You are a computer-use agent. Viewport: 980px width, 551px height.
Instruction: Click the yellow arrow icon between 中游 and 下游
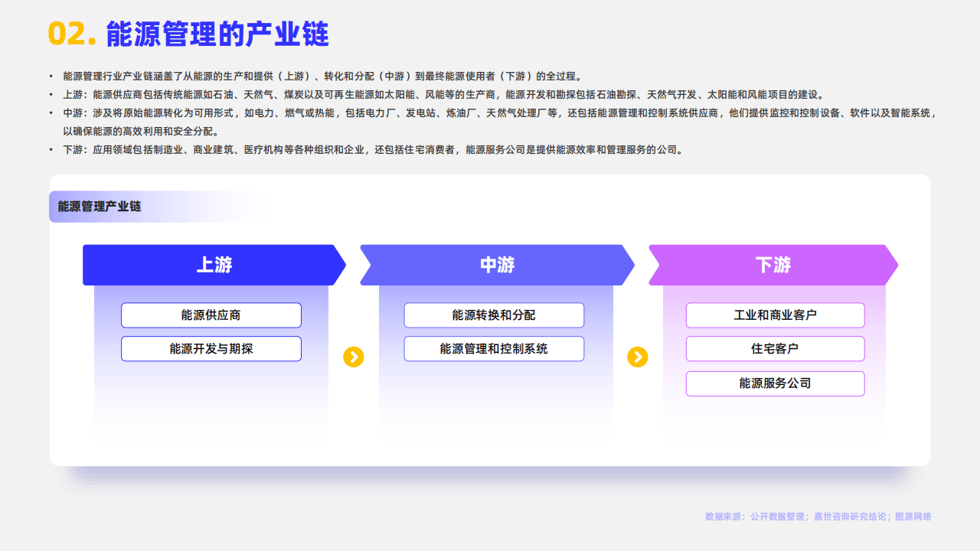click(638, 356)
